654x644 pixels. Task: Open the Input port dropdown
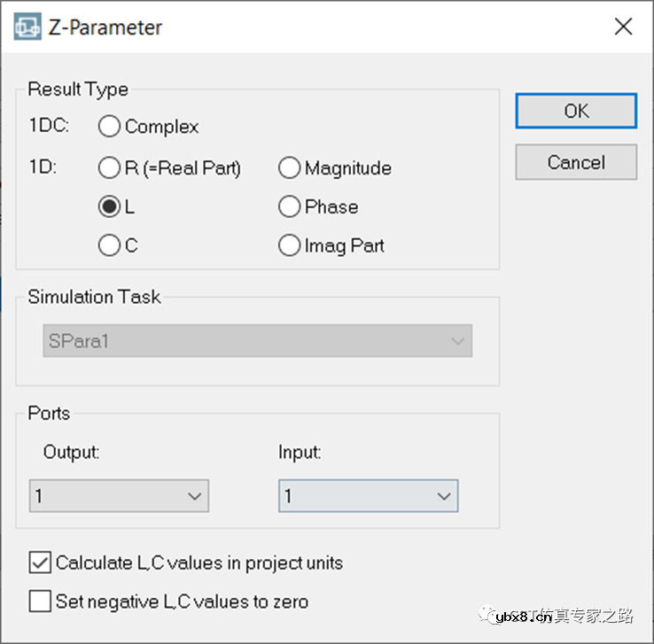[x=368, y=496]
